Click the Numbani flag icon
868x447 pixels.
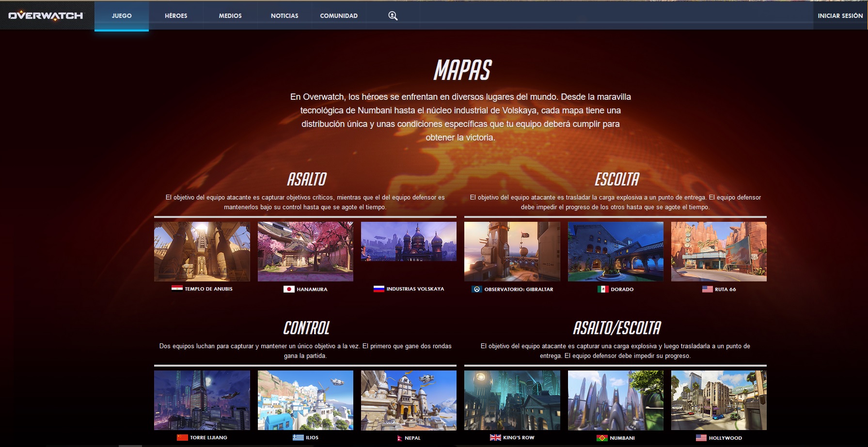[x=602, y=438]
